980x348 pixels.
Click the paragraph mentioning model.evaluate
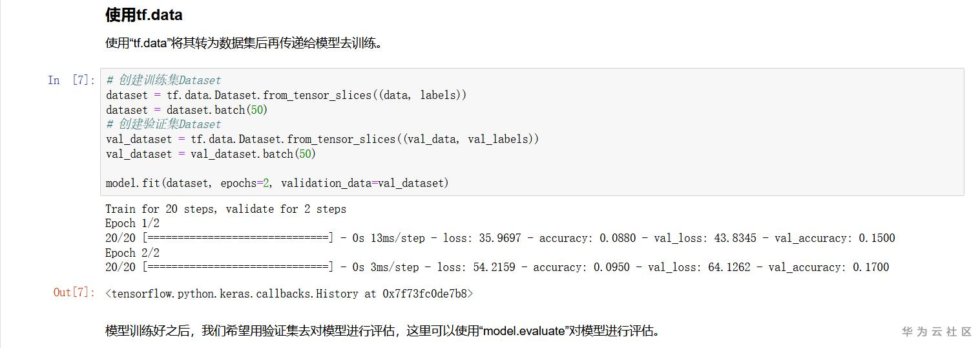[382, 331]
